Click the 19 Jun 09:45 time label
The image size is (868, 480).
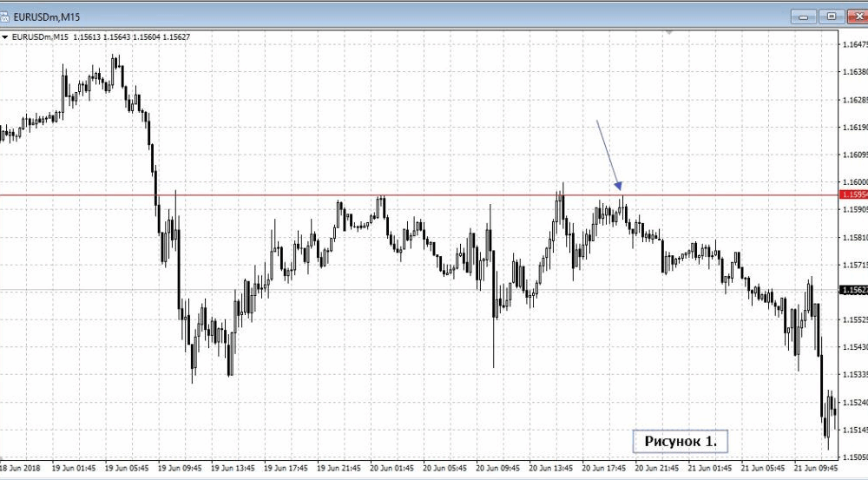[180, 469]
